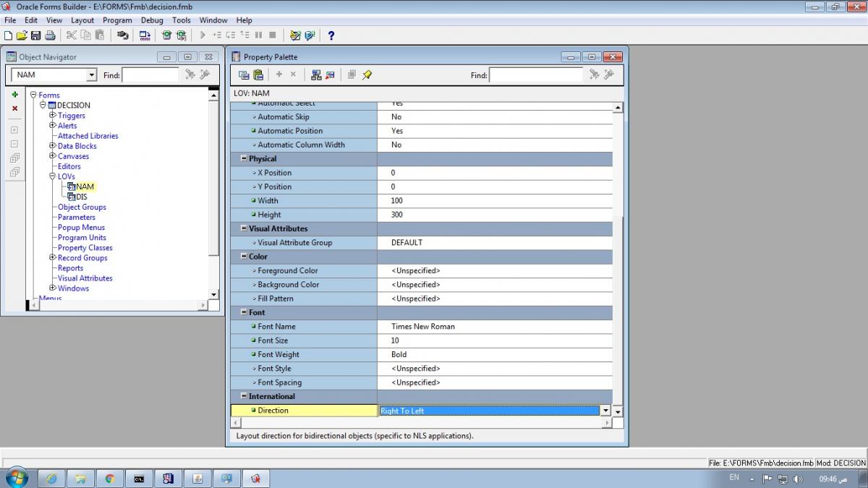Open the Program menu
The image size is (868, 488).
117,20
